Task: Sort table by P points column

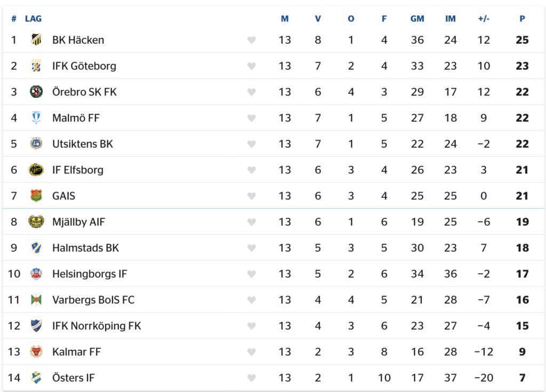Action: click(x=522, y=19)
